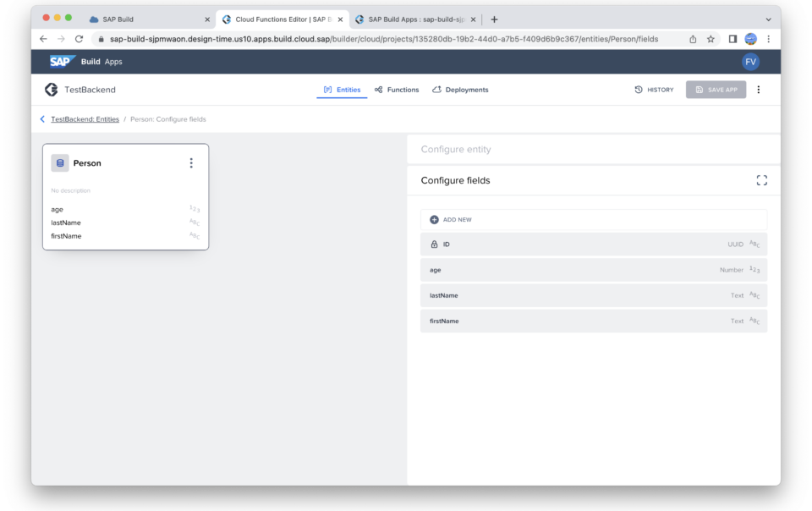The height and width of the screenshot is (511, 812).
Task: Open a new browser tab
Action: (494, 19)
